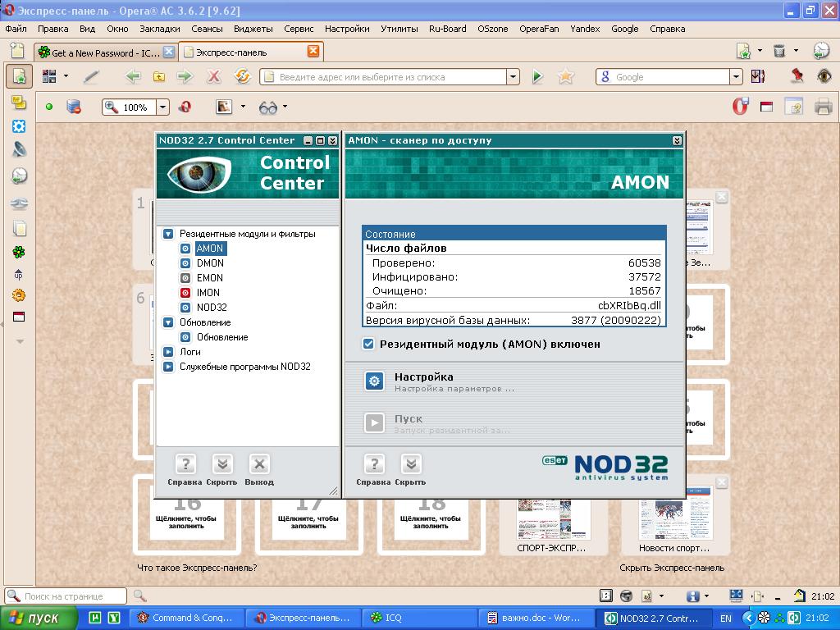The width and height of the screenshot is (840, 630).
Task: Expand Служебные программы NOD32 section
Action: tap(168, 367)
